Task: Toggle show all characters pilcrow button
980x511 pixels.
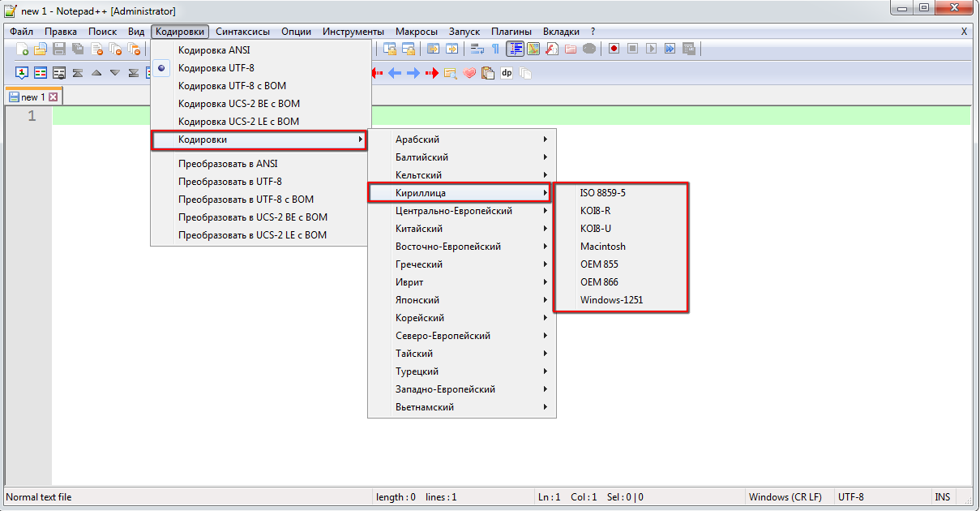Action: point(495,49)
